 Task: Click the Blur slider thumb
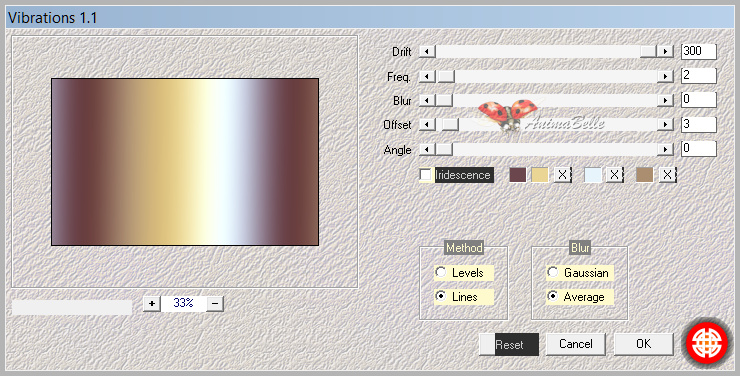click(x=444, y=100)
